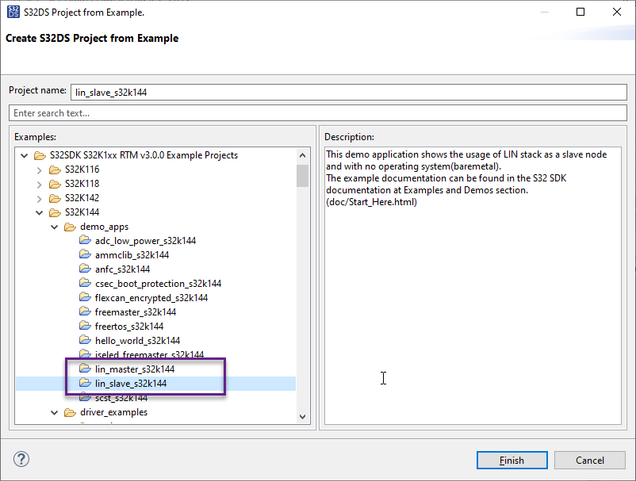Screen dimensions: 636x481
Task: Select flexcan_encrypted_s32k144 example
Action: pos(151,298)
